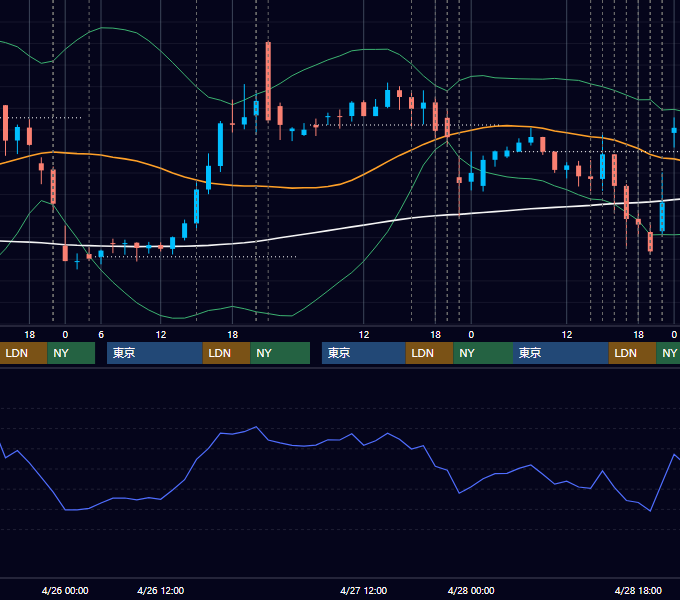The image size is (680, 600).
Task: Click the 4/26 00:00 date label
Action: 65,590
